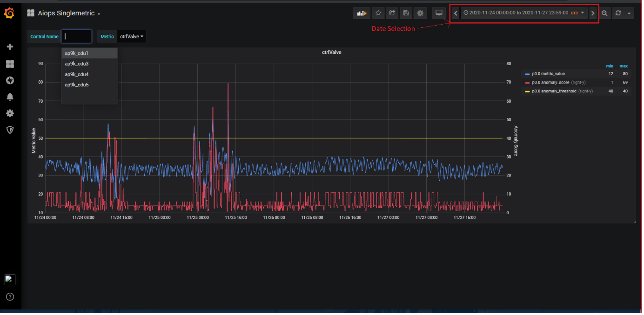Click the red anomaly_score color swatch
Viewport: 644px width, 315px height.
(527, 83)
